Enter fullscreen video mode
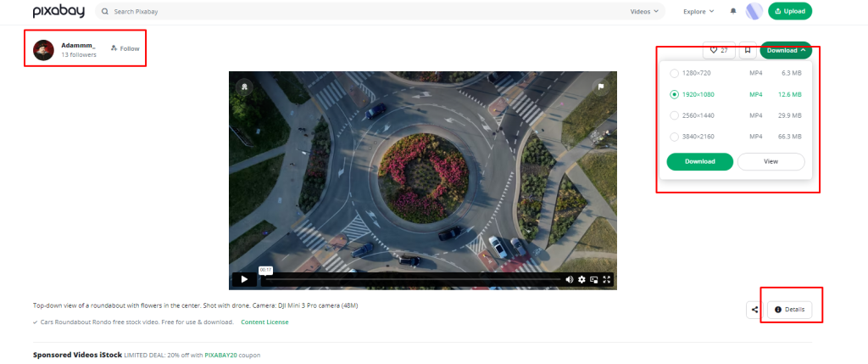Viewport: 868px width, 364px height. (606, 279)
